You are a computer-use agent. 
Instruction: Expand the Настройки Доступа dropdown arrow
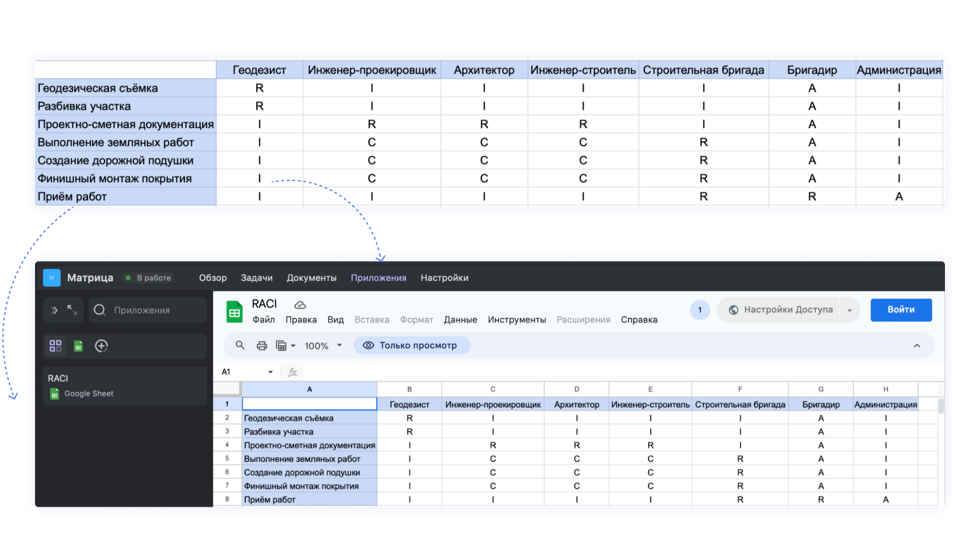(x=849, y=310)
